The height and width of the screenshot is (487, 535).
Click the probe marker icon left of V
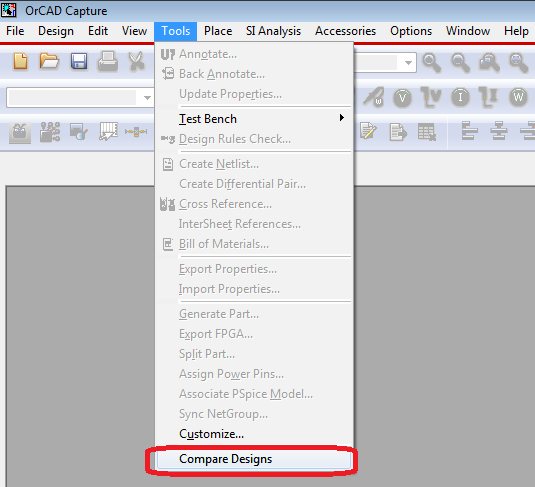(x=374, y=98)
